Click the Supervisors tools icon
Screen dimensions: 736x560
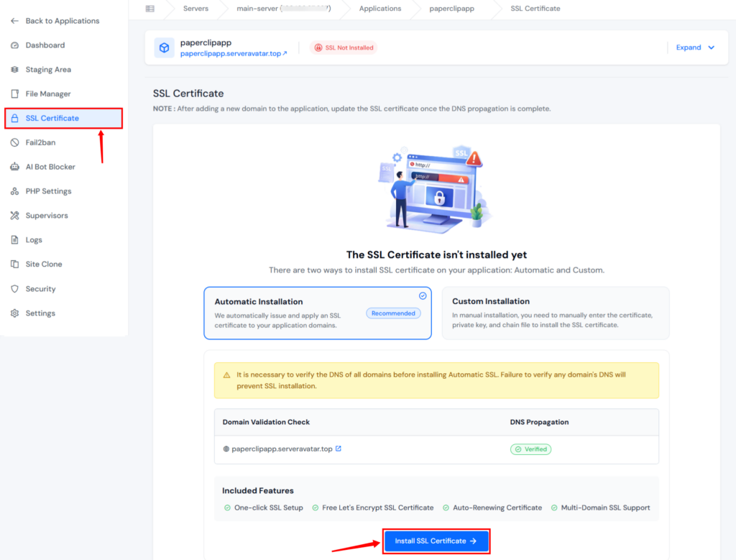click(x=15, y=216)
